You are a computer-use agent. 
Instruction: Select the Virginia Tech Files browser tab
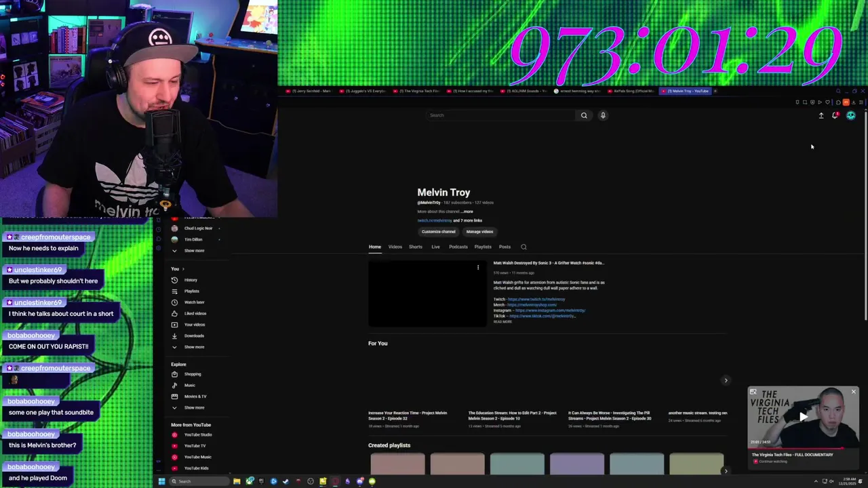pos(418,91)
